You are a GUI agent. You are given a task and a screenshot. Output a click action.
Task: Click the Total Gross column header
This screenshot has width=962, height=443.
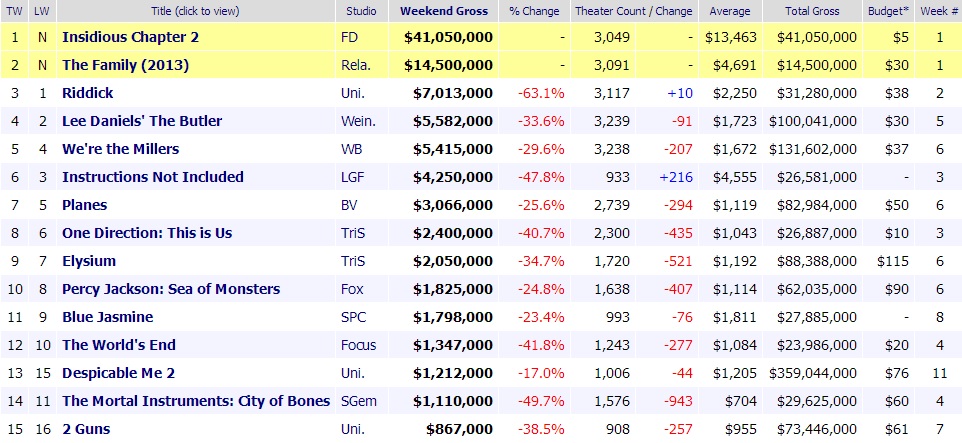[x=809, y=11]
